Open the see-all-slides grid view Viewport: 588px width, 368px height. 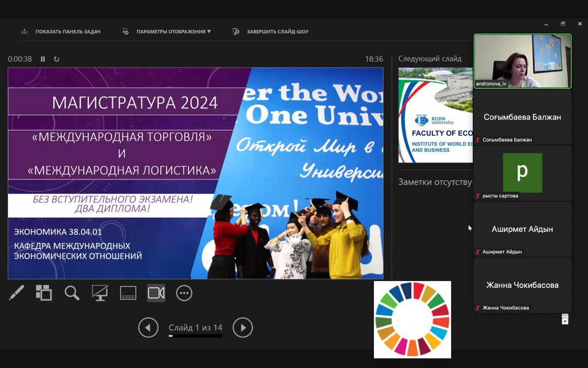coord(44,293)
